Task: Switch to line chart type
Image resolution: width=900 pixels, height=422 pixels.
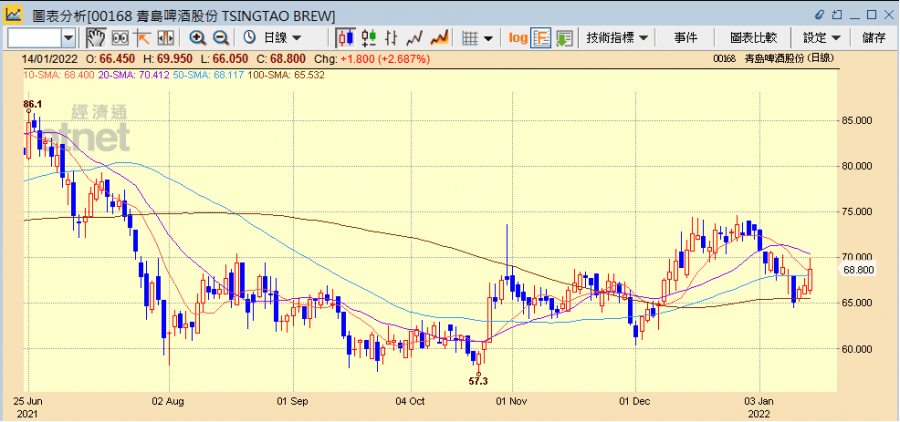Action: click(x=415, y=37)
